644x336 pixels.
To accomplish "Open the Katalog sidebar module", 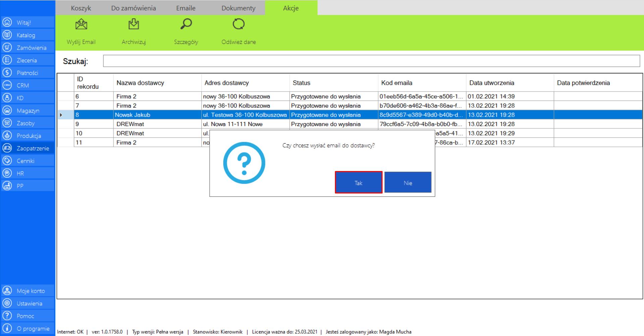I will tap(27, 35).
